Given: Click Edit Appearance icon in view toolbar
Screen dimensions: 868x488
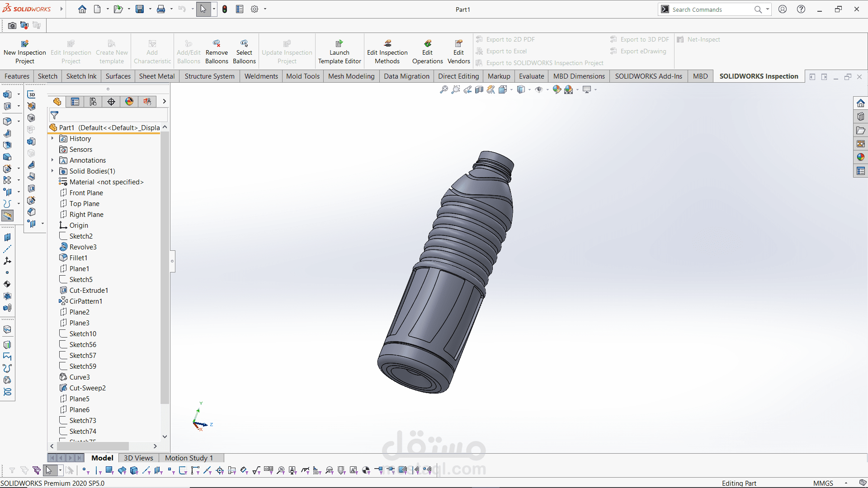Looking at the screenshot, I should (557, 89).
